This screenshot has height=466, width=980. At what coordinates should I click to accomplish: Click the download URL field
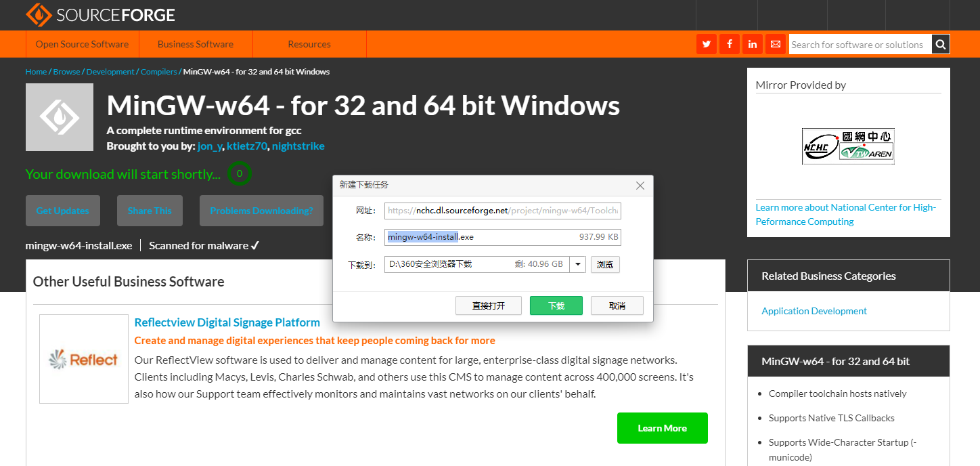click(503, 211)
